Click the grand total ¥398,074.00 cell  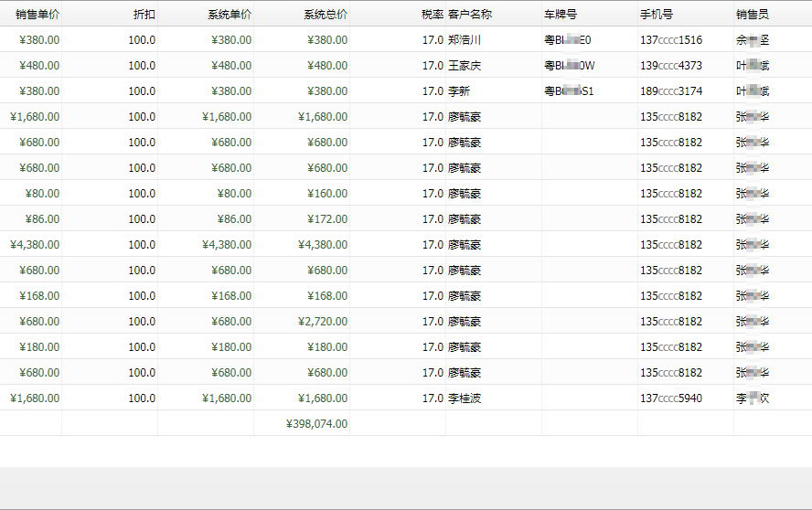pyautogui.click(x=316, y=424)
